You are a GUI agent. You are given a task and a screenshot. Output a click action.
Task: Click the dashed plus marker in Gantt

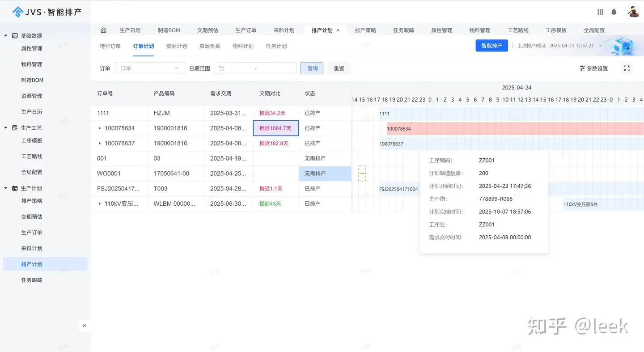coord(362,174)
